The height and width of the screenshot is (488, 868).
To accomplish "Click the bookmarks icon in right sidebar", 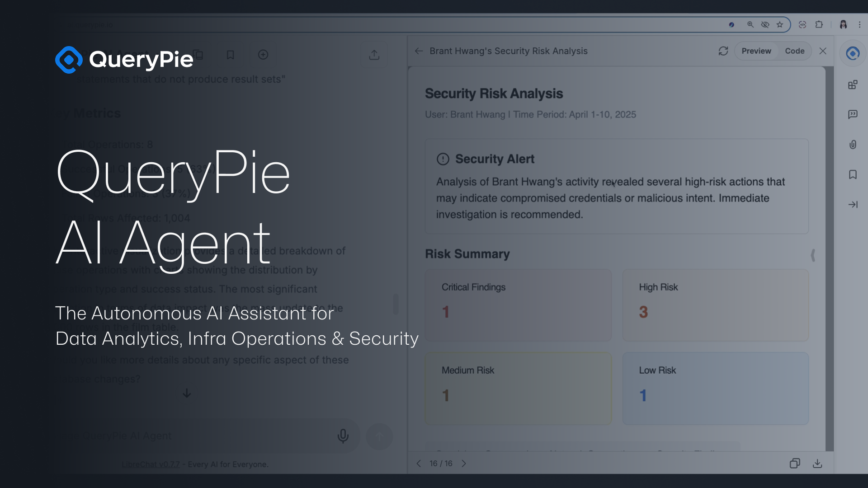I will [x=853, y=174].
